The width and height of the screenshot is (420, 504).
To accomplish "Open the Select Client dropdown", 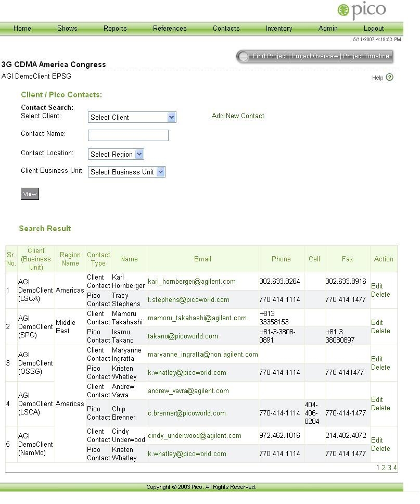I will pyautogui.click(x=132, y=117).
